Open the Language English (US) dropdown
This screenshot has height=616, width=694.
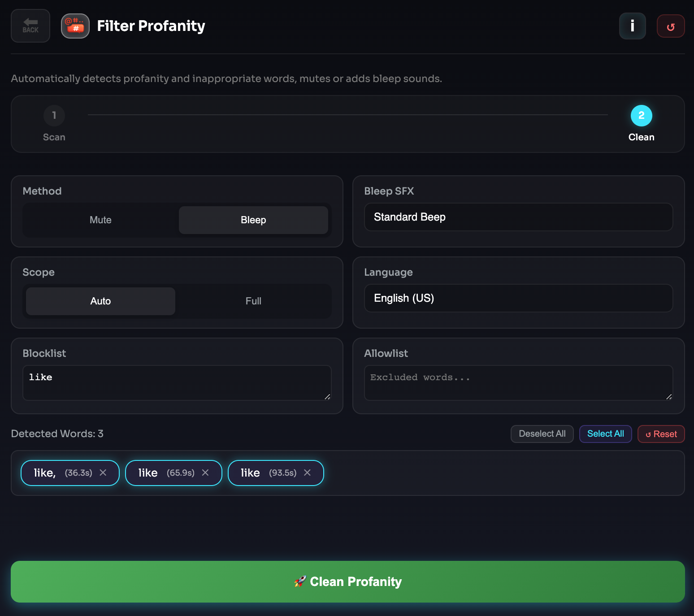click(518, 299)
